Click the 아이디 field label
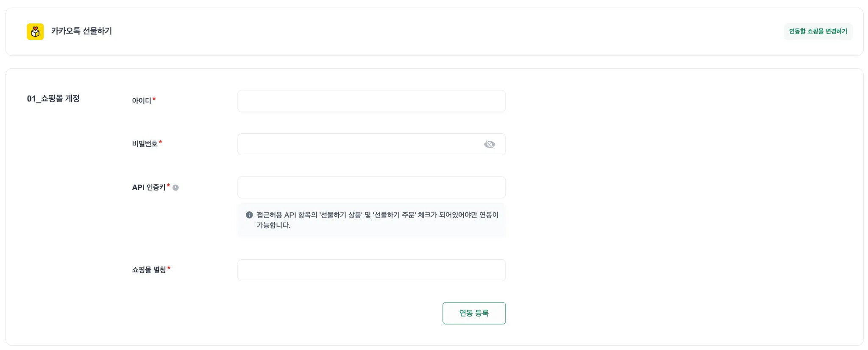Viewport: 868px width, 350px height. (x=142, y=101)
